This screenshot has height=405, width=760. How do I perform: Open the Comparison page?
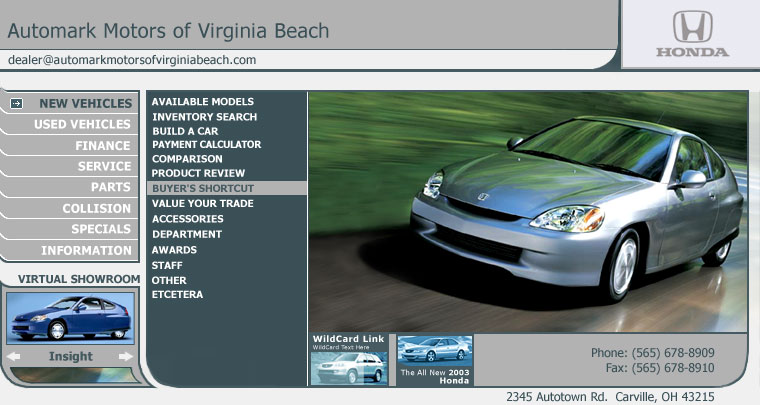pos(187,159)
